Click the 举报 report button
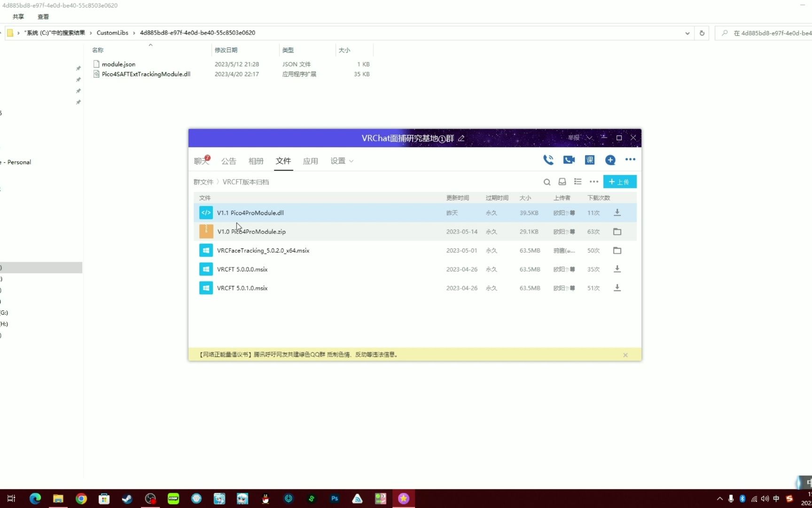This screenshot has width=812, height=508. pos(573,138)
